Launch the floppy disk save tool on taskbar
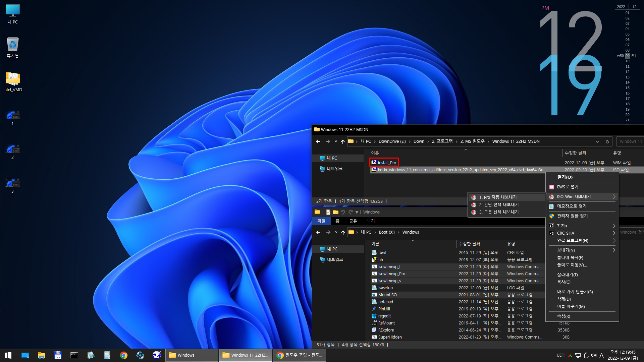The height and width of the screenshot is (362, 644). (58, 355)
